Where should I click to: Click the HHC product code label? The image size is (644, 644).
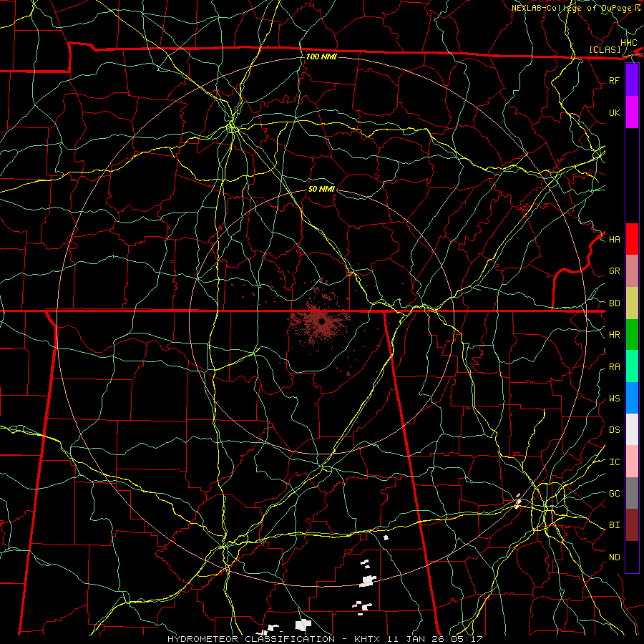click(x=628, y=43)
